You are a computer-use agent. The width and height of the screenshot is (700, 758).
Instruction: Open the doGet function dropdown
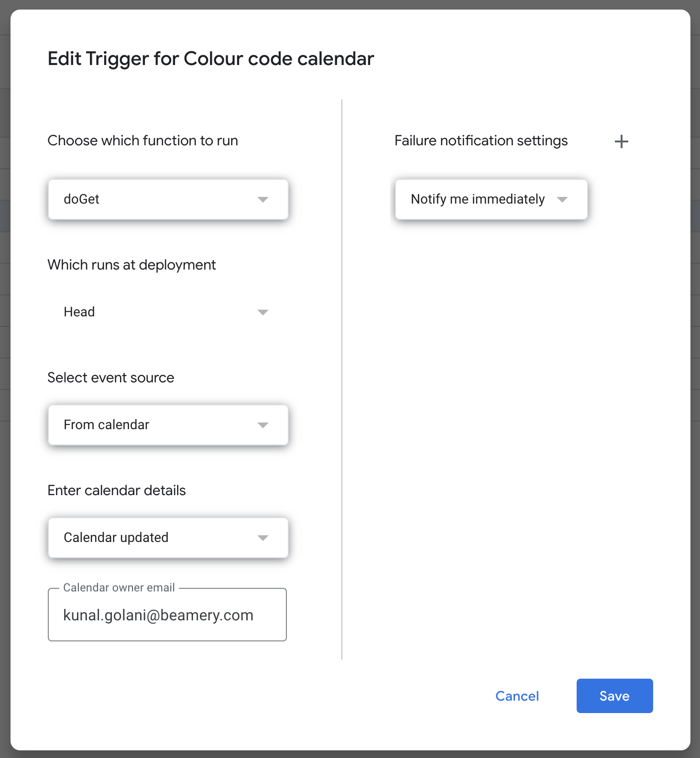[158, 199]
